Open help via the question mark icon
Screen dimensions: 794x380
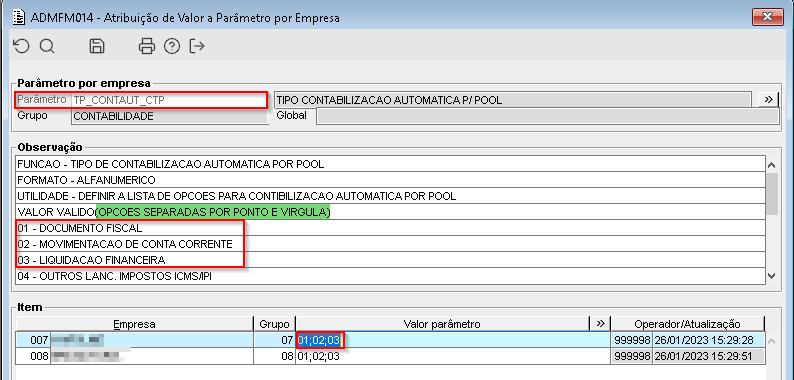[172, 46]
